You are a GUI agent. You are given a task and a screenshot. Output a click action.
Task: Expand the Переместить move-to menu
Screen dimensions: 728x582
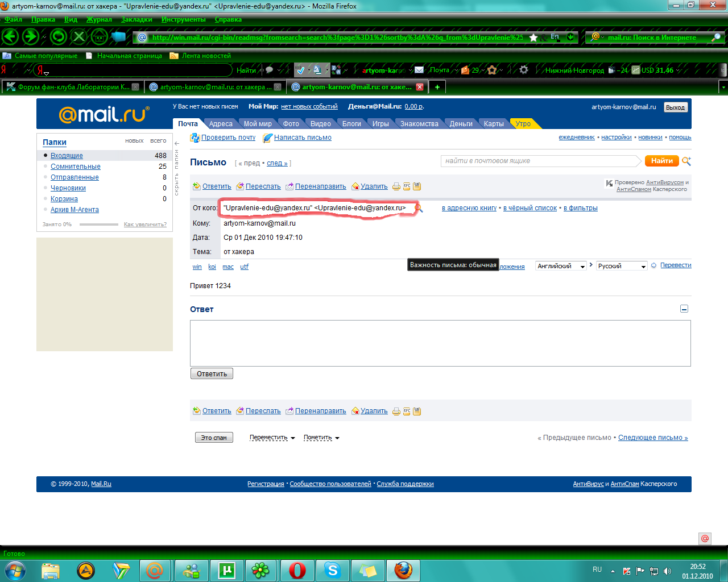[x=272, y=438]
